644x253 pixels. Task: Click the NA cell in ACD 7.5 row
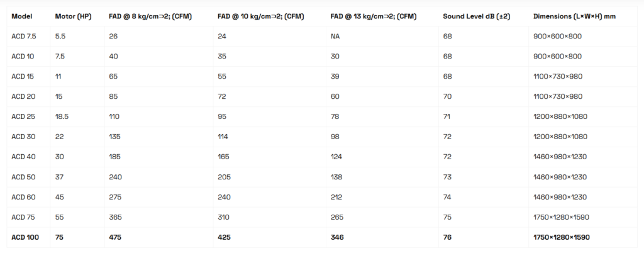pos(335,37)
